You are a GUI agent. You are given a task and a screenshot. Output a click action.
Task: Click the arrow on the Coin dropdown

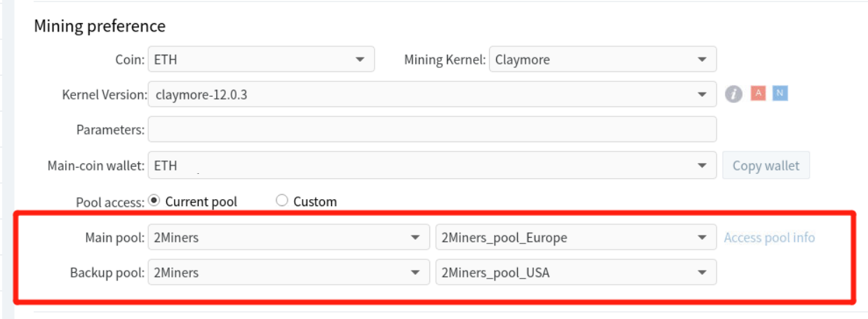360,60
